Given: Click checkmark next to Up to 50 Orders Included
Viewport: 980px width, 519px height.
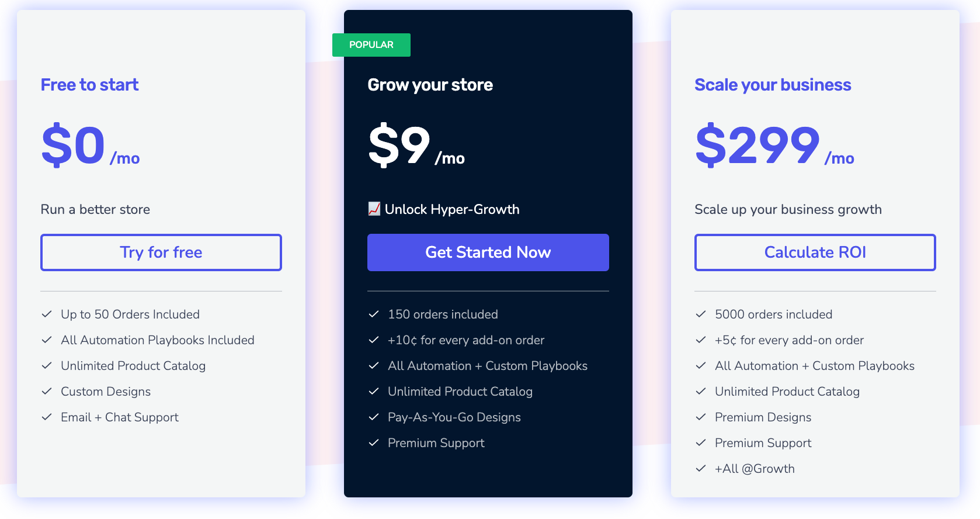Looking at the screenshot, I should click(47, 314).
